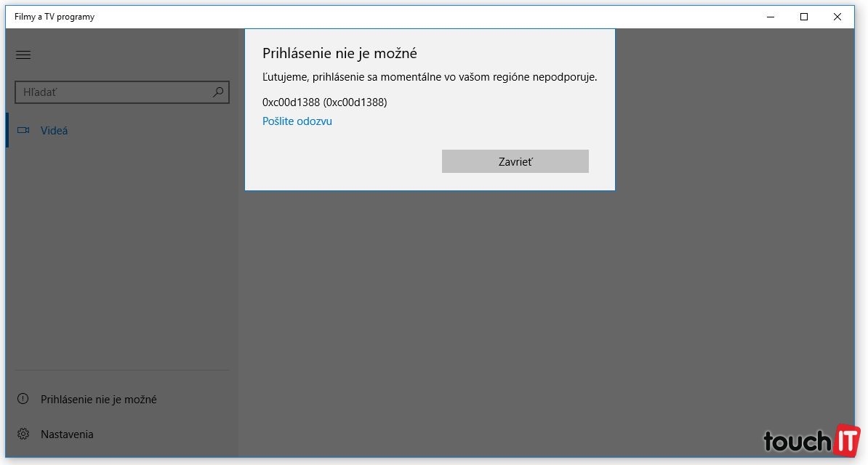Open Nastavenia from the sidebar text
This screenshot has height=465, width=868.
(x=67, y=434)
